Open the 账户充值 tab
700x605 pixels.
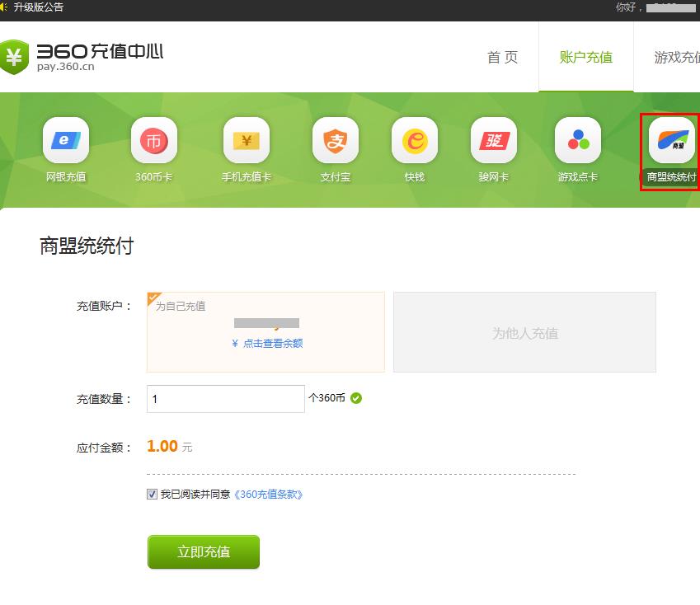click(x=585, y=58)
